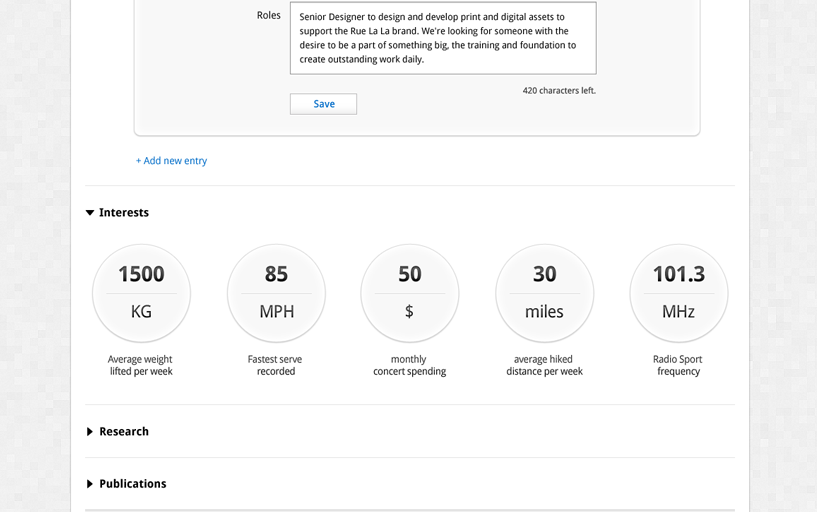Image resolution: width=817 pixels, height=512 pixels.
Task: Expand the Publications section arrow
Action: click(90, 484)
